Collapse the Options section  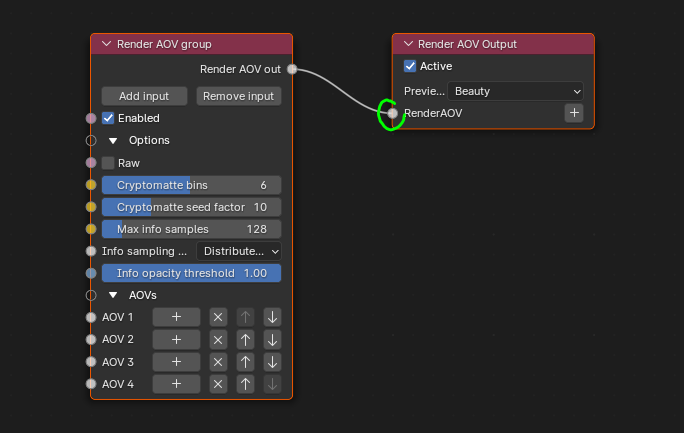(113, 140)
